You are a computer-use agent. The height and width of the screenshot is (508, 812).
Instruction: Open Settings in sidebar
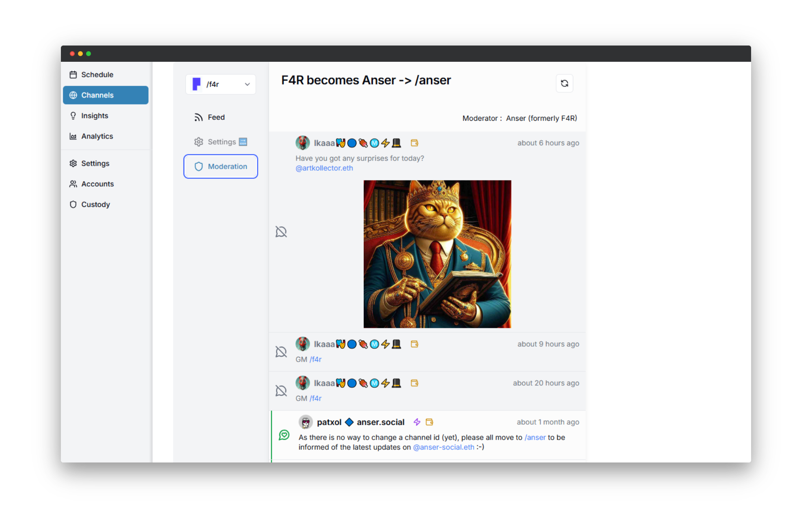[95, 163]
